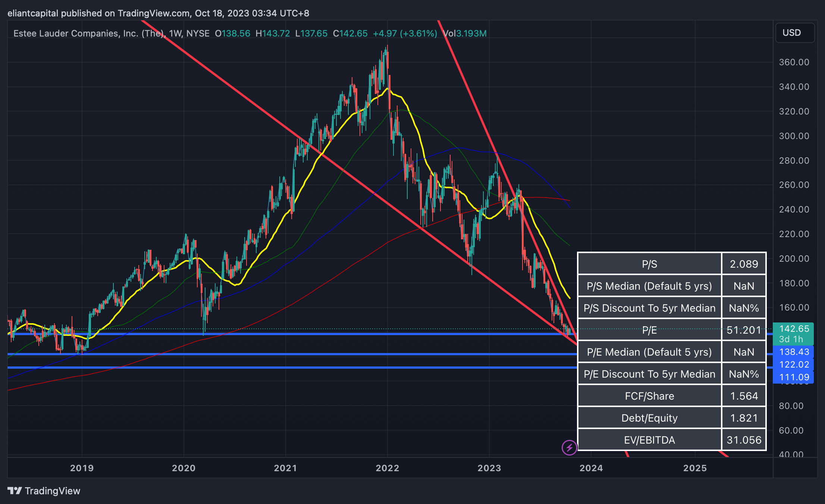Click the P/S Median (Default 5 yrs) row
The image size is (825, 504).
tap(649, 286)
